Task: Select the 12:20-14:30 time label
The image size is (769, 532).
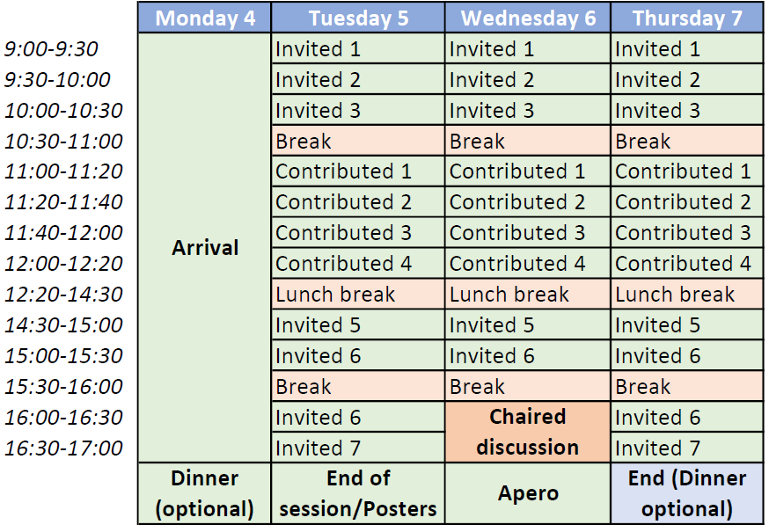Action: pos(63,295)
